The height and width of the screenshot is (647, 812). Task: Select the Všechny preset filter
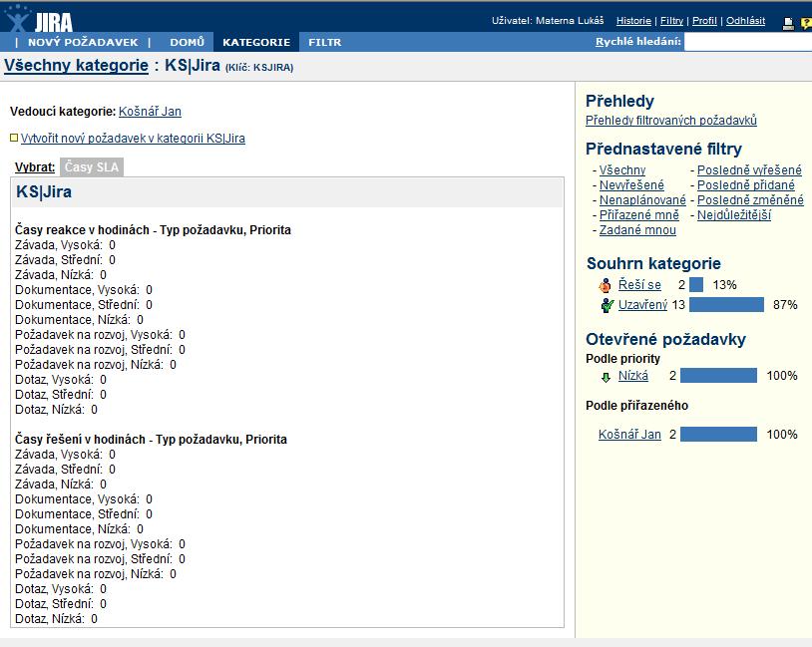(x=622, y=170)
